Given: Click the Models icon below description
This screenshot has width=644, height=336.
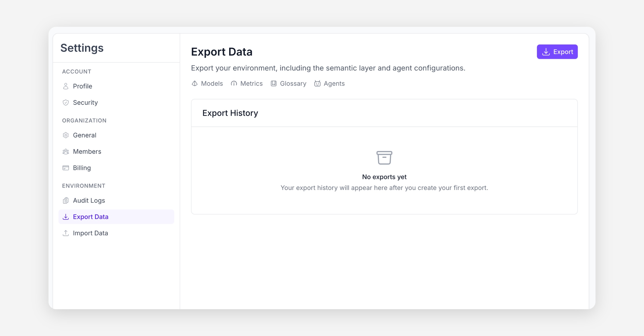Looking at the screenshot, I should [195, 84].
